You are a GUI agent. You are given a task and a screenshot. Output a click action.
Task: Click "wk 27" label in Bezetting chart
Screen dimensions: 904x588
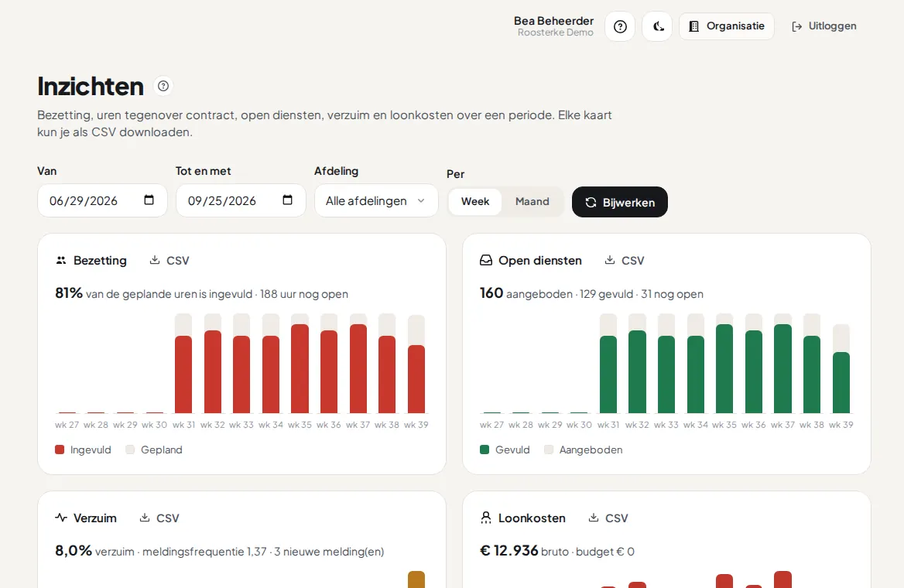point(67,425)
